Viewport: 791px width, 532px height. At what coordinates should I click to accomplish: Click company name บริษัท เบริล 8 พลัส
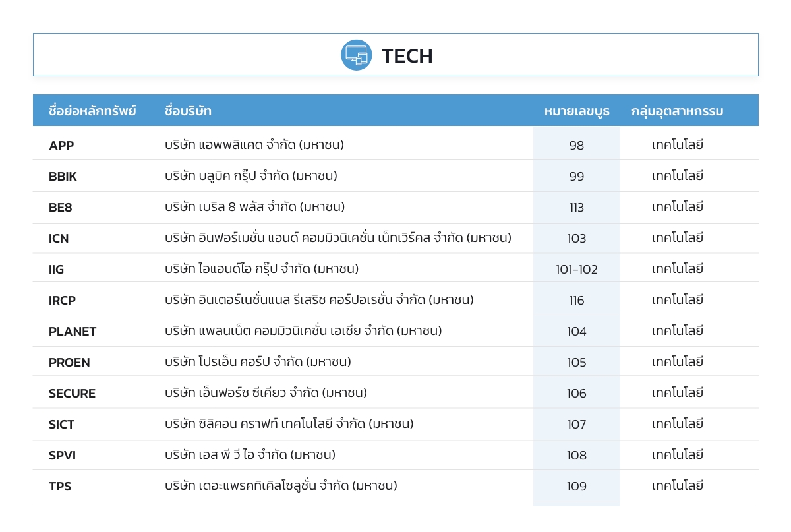coord(214,206)
